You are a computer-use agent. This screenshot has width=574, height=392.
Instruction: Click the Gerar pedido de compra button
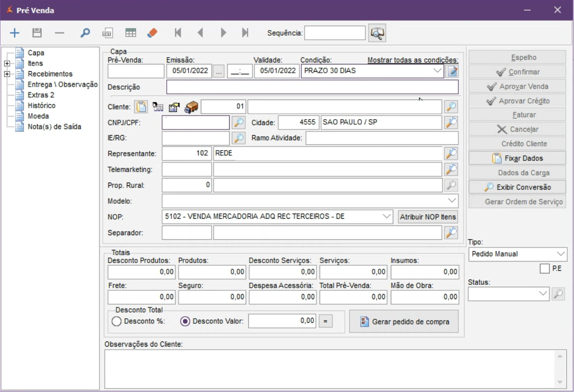tap(404, 322)
